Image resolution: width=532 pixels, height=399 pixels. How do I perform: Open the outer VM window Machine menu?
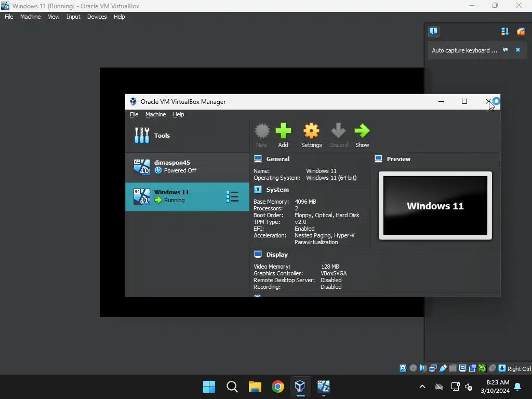[30, 17]
